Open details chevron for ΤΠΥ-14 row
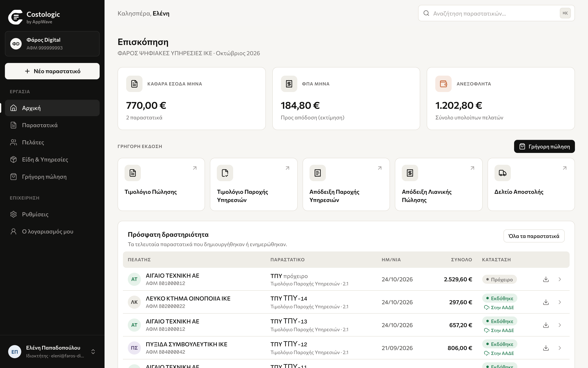Viewport: 588px width, 368px height. pyautogui.click(x=560, y=302)
